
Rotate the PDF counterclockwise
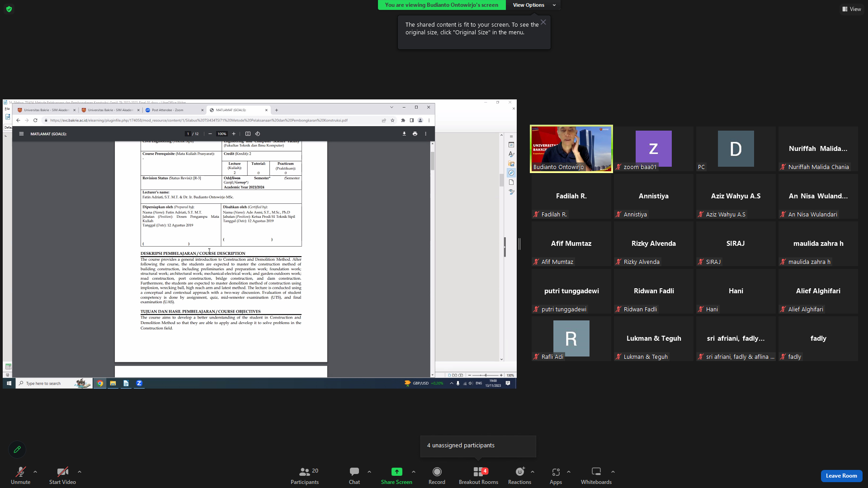[258, 134]
